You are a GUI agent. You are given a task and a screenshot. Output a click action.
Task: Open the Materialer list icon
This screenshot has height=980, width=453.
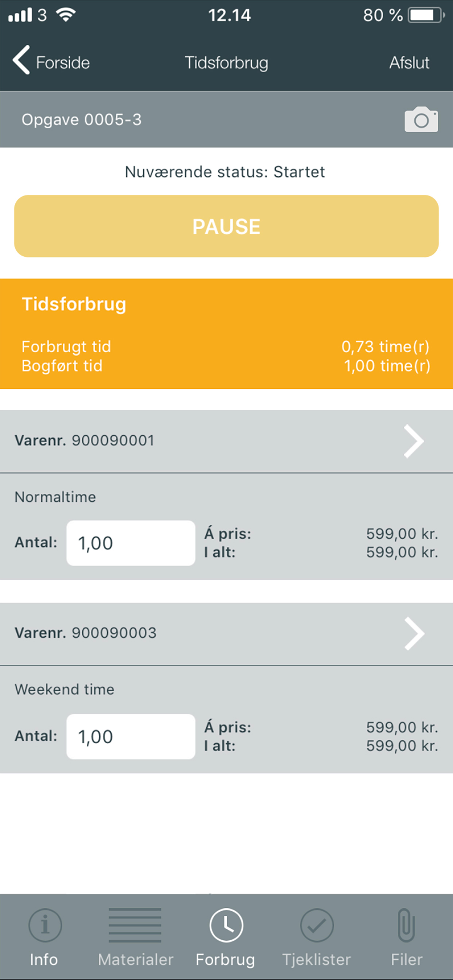click(x=135, y=925)
